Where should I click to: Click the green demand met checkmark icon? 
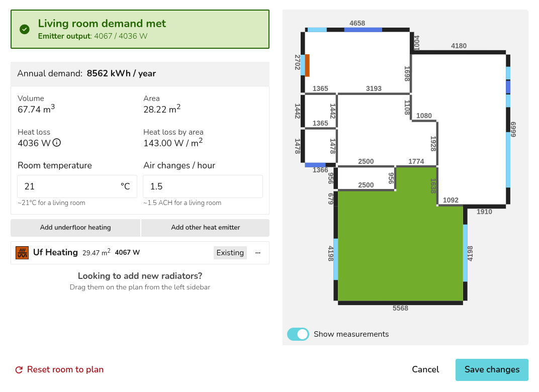[x=25, y=29]
